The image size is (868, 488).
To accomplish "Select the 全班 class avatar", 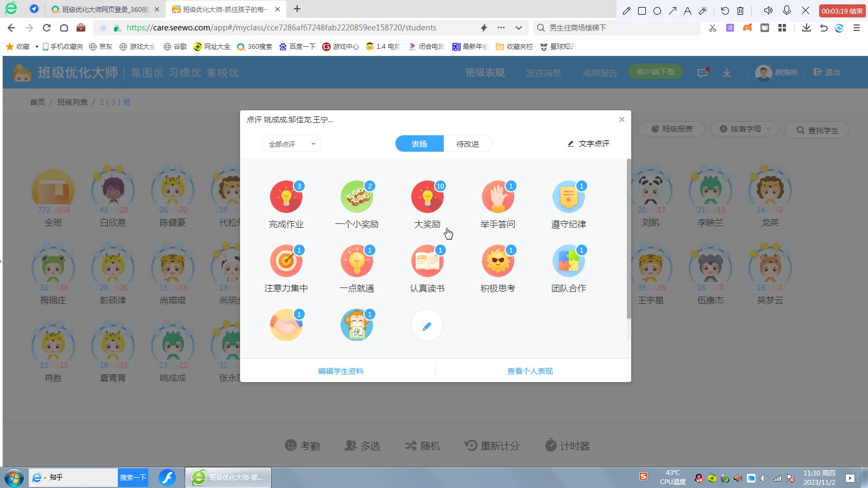I will pos(53,190).
